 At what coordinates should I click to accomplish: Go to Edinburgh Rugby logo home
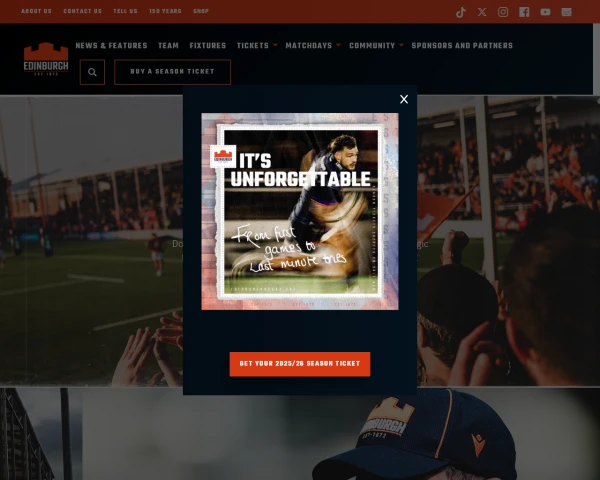pos(46,59)
